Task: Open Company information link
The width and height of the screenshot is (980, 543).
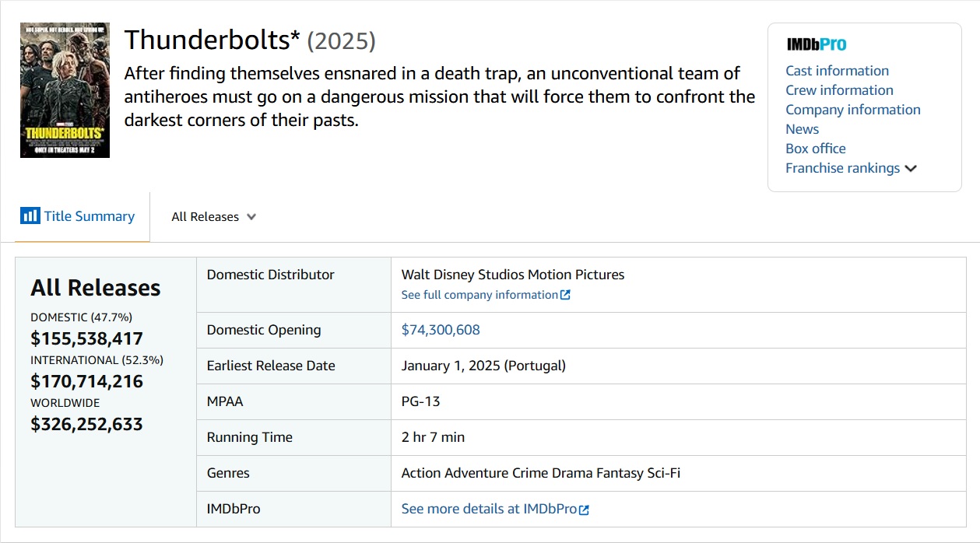Action: (x=853, y=110)
